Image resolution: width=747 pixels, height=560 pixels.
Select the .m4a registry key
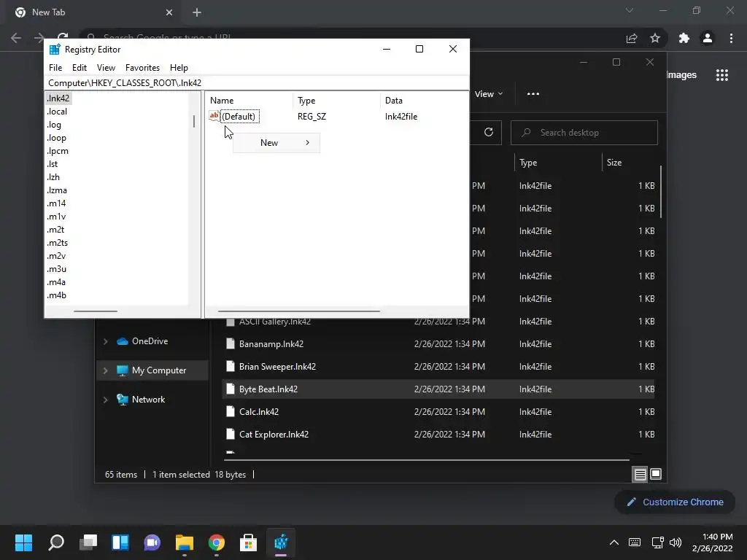coord(57,282)
